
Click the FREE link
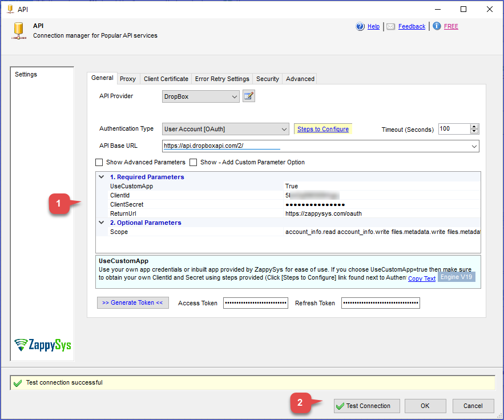pos(451,27)
